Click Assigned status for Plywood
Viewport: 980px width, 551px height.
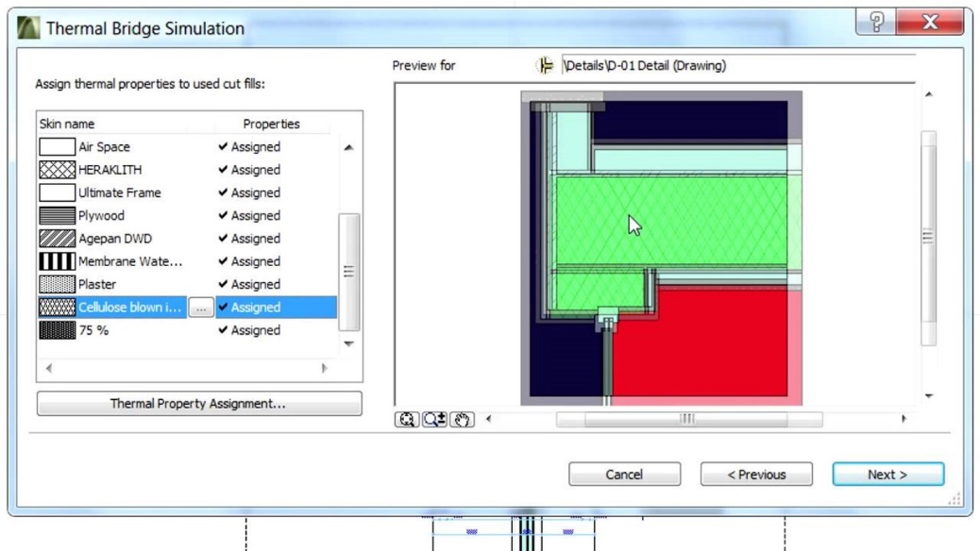[249, 215]
